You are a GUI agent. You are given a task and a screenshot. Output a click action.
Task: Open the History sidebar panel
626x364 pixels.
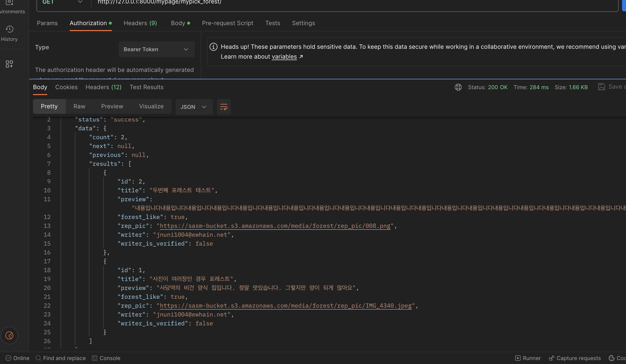pyautogui.click(x=9, y=33)
